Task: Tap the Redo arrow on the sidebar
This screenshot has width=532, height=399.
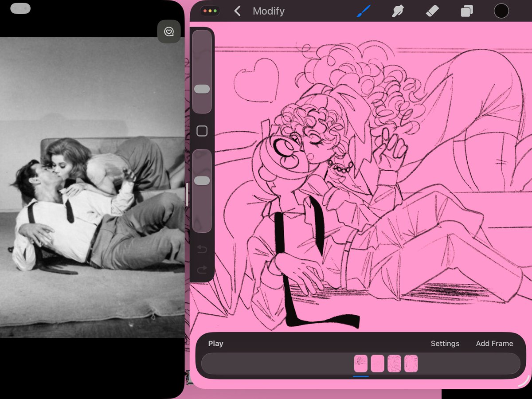Action: (203, 270)
